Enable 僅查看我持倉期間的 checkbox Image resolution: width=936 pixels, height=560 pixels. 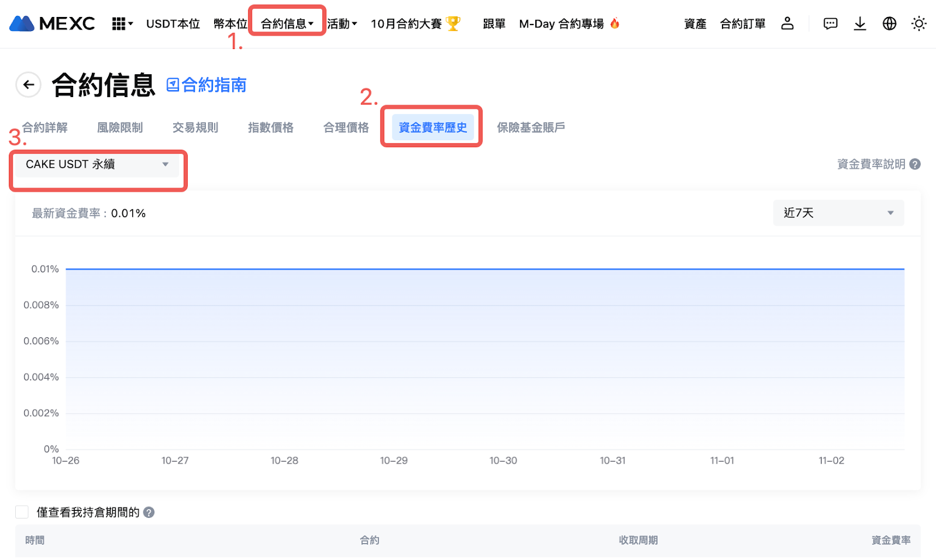(22, 512)
